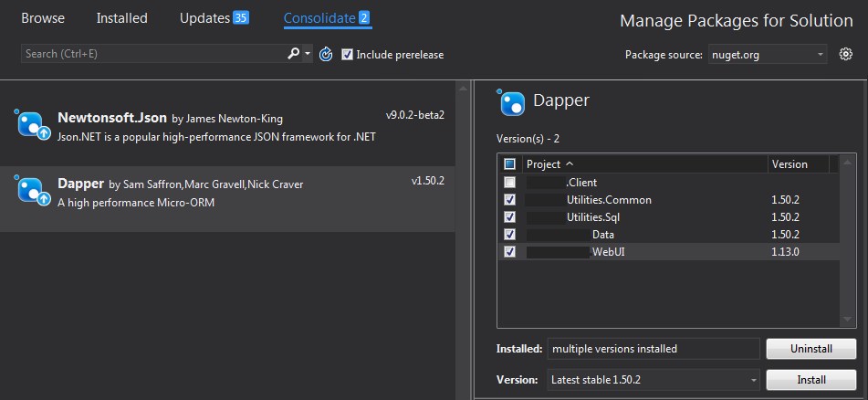Click the 1.50.2 version cell for Utilities.Common
The image size is (868, 400).
[786, 199]
